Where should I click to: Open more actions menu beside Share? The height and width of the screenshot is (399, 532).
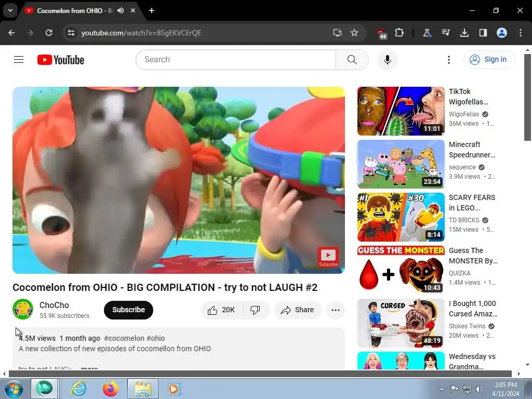pyautogui.click(x=335, y=310)
